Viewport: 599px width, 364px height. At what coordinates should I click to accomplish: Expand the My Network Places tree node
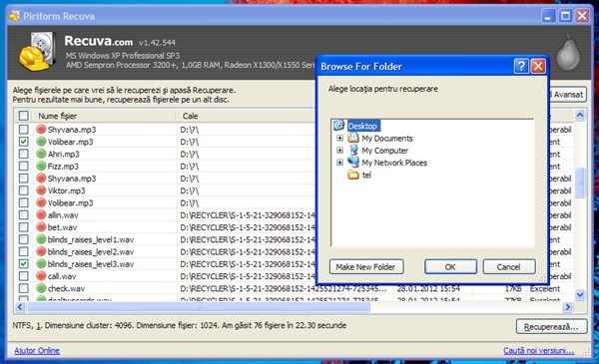(x=339, y=163)
